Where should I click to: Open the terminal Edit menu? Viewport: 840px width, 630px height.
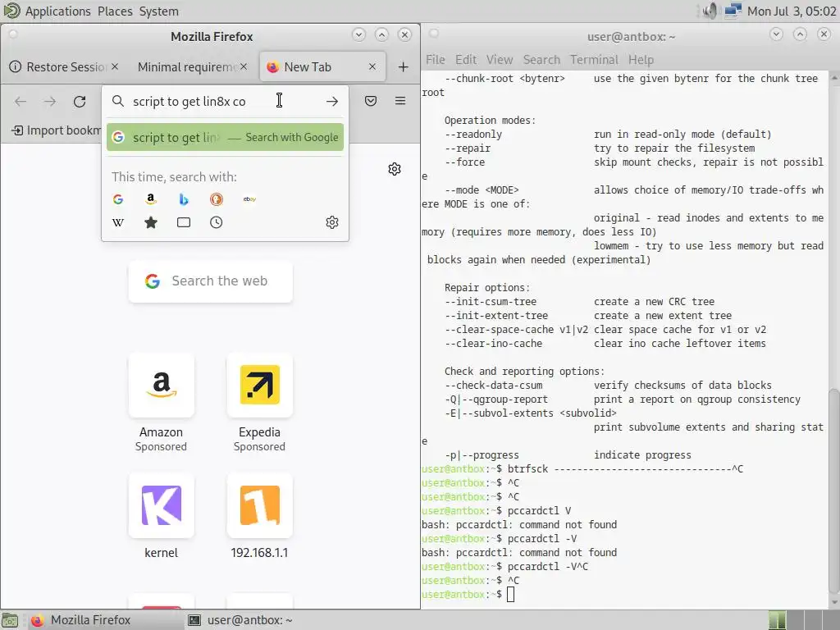click(466, 59)
